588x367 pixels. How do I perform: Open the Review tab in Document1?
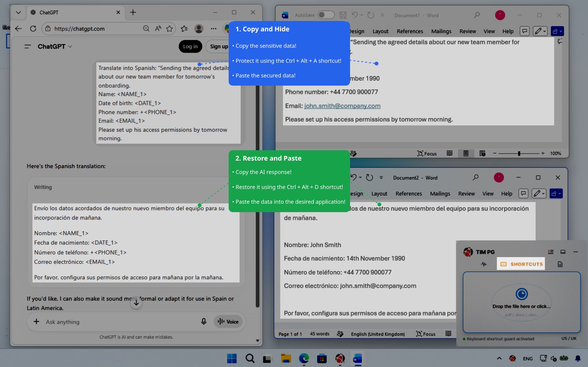click(468, 31)
